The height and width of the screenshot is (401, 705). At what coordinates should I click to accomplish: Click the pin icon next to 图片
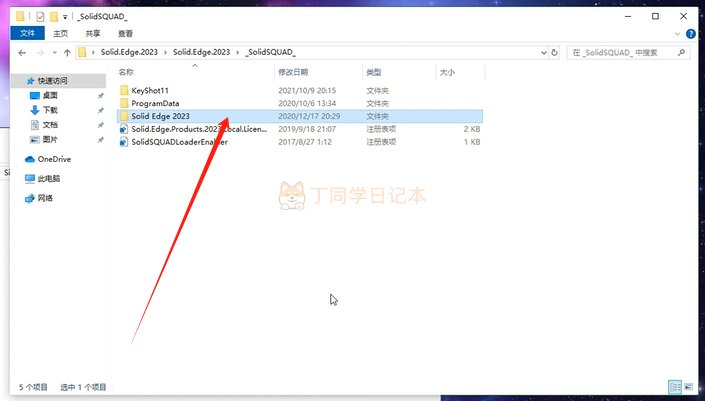coord(101,140)
